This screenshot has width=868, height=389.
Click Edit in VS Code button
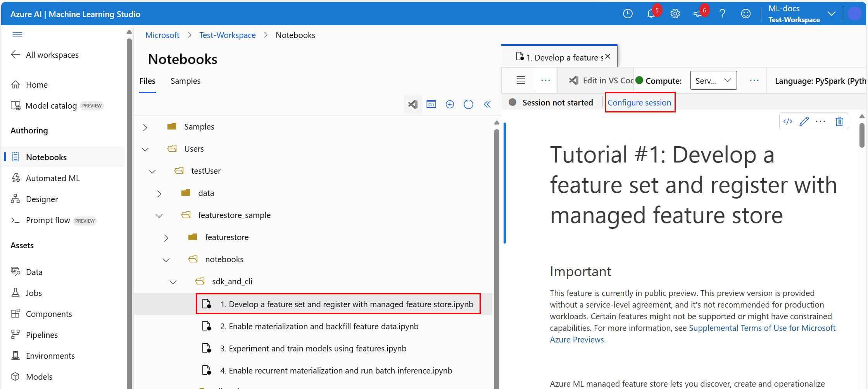(601, 80)
